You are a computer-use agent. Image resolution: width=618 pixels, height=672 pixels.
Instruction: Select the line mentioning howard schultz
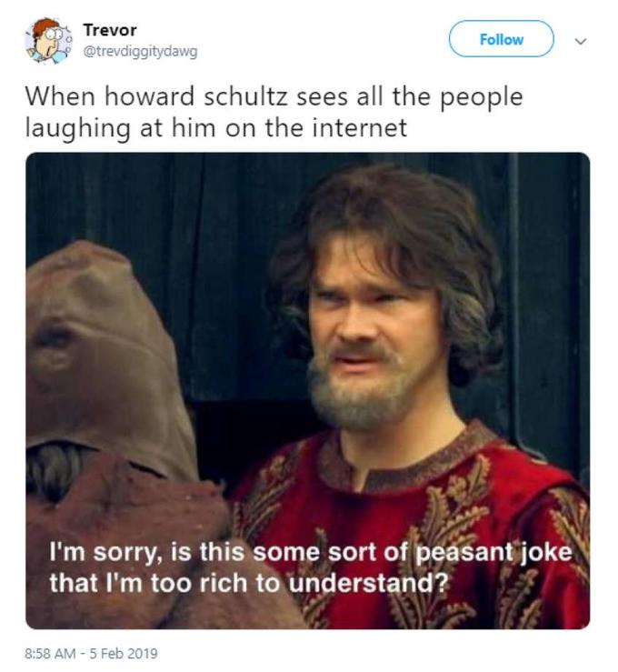(273, 97)
